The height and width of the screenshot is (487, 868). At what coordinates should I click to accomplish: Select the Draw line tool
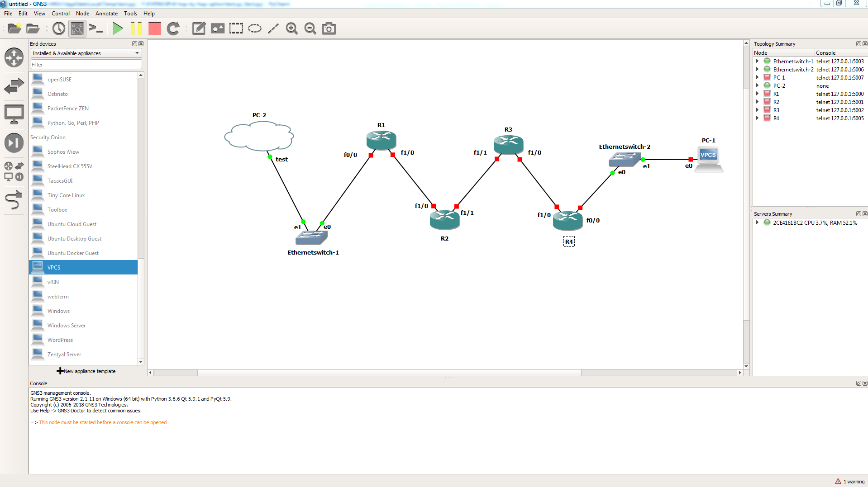[x=273, y=28]
